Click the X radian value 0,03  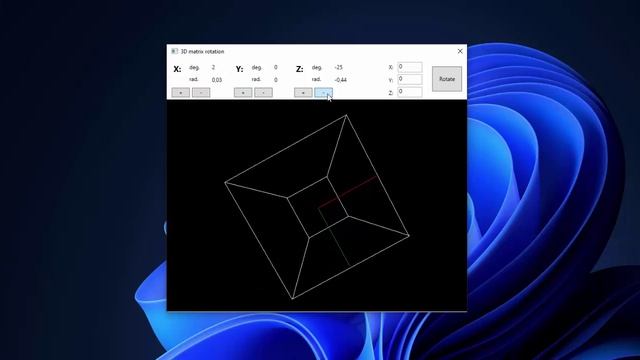(x=217, y=80)
